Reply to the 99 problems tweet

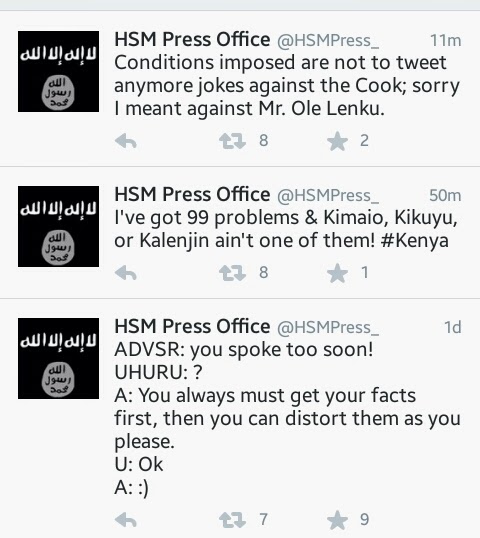[x=126, y=273]
